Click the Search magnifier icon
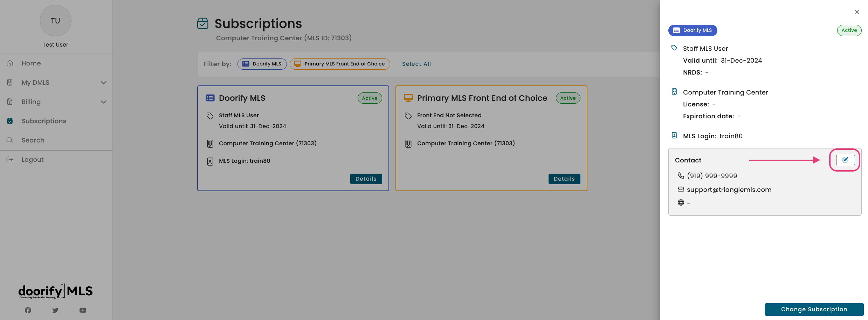Viewport: 868px width, 320px height. (x=10, y=140)
